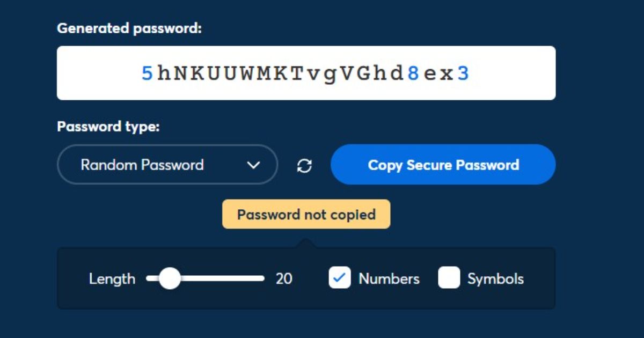Enable the Symbols checkbox

point(449,278)
